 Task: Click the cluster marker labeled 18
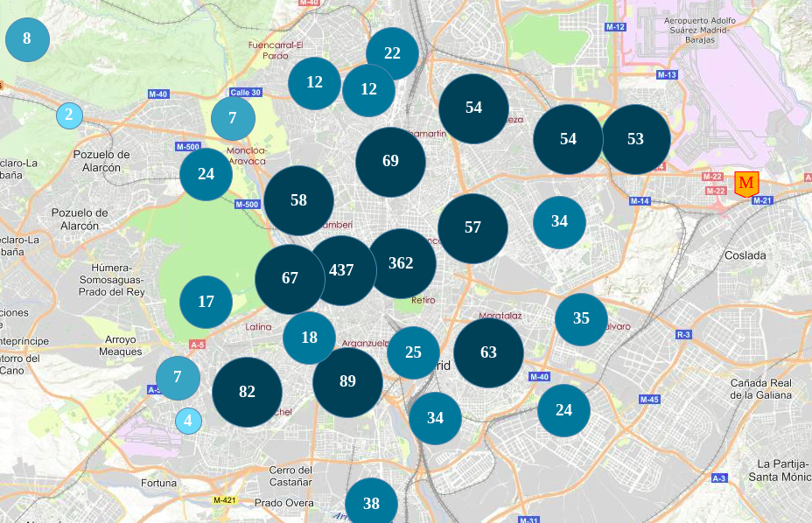(309, 338)
